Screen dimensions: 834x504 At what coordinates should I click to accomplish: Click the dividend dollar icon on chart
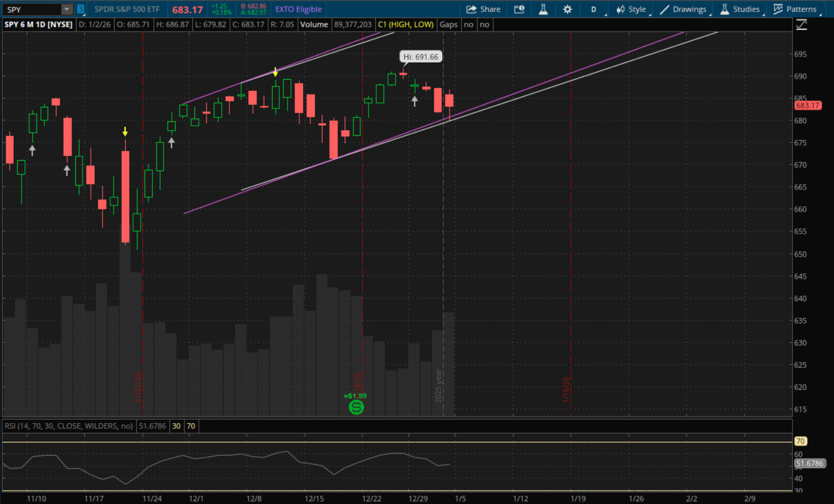[x=356, y=408]
